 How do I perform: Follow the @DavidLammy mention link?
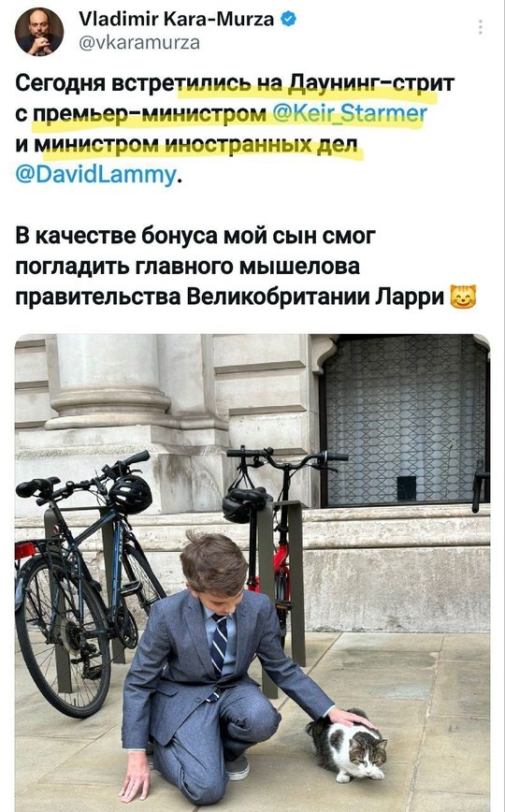point(96,175)
